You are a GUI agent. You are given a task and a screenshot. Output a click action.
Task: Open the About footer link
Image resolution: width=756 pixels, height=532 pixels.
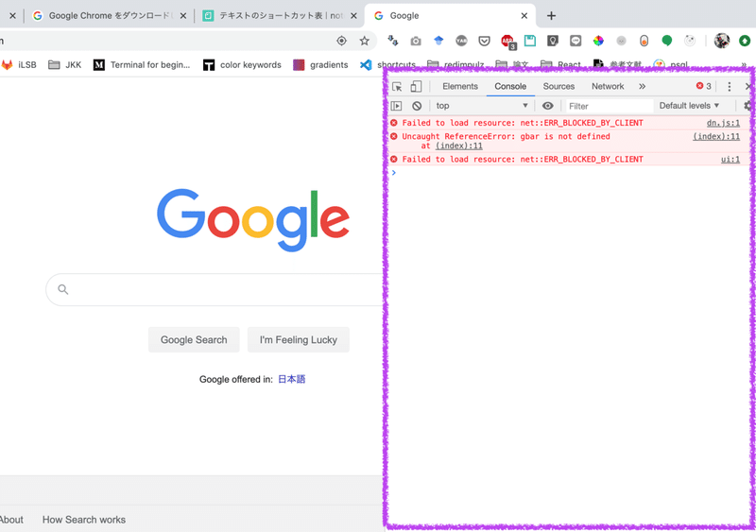[11, 520]
